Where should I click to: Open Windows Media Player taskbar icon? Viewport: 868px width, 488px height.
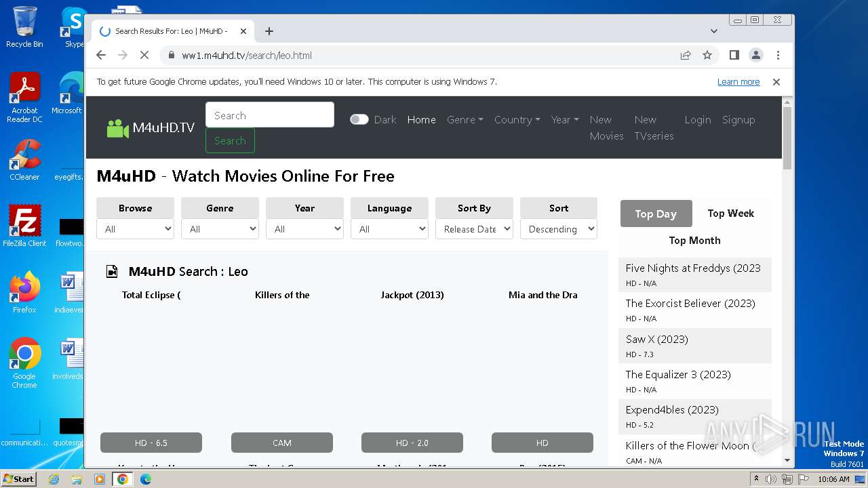pos(100,479)
